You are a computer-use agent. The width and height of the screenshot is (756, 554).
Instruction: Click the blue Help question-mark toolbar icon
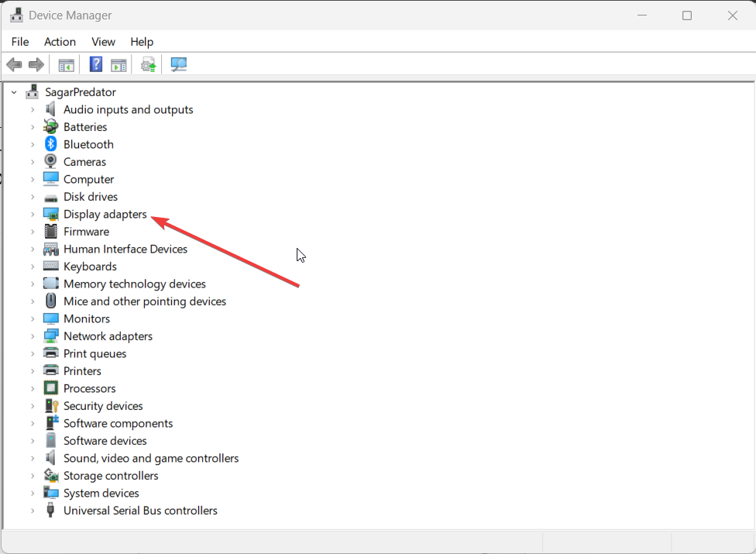point(96,64)
